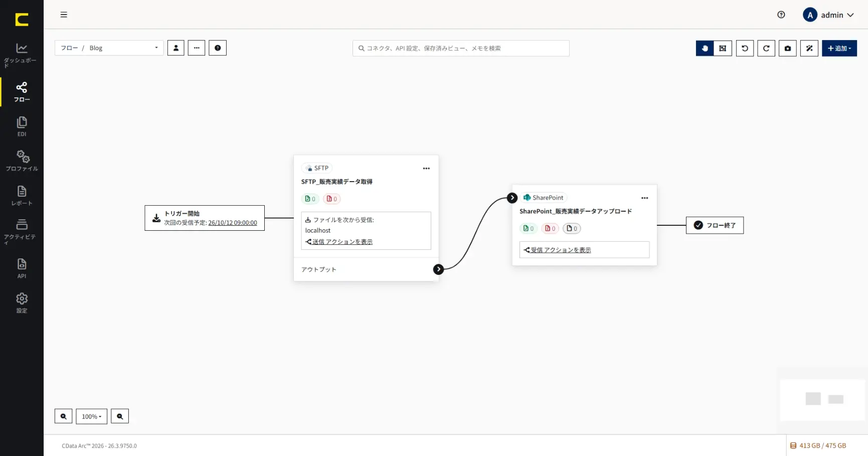Open the SFTP connector's three-dot menu
The width and height of the screenshot is (868, 456).
(x=426, y=169)
